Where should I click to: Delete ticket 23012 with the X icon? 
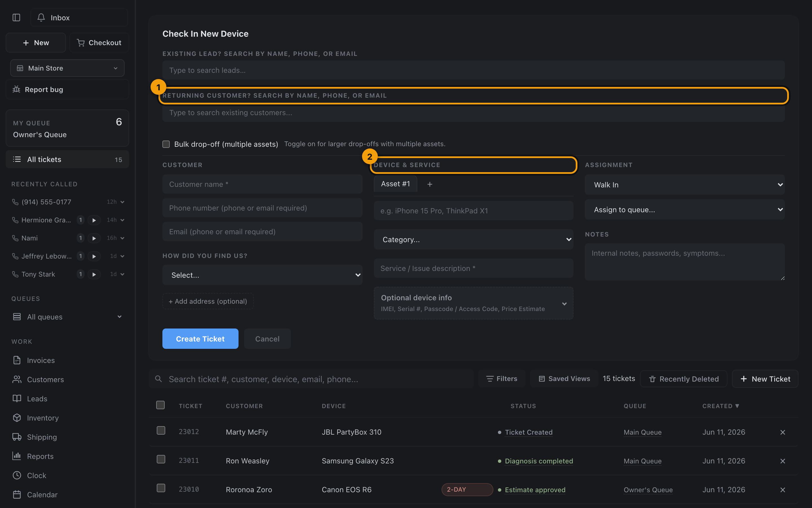pos(782,432)
